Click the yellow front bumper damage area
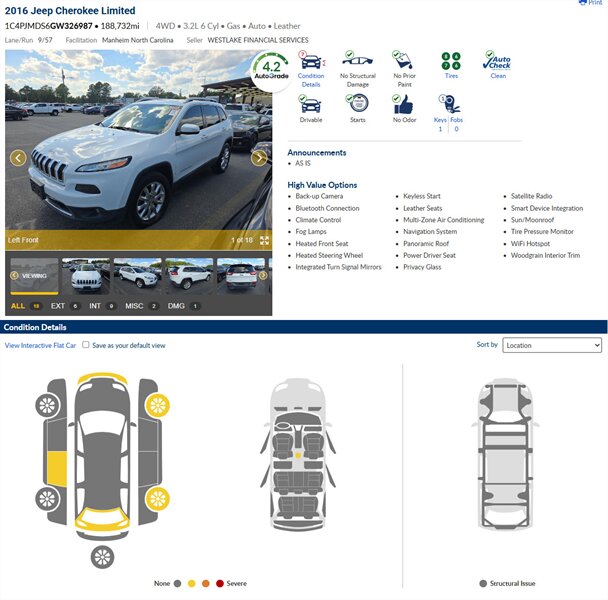The image size is (608, 600). [x=102, y=380]
